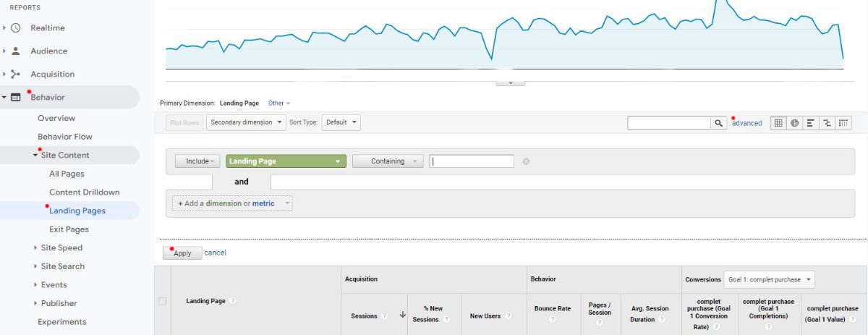Open the Exit Pages report
Screen dimensions: 868x335
(69, 229)
